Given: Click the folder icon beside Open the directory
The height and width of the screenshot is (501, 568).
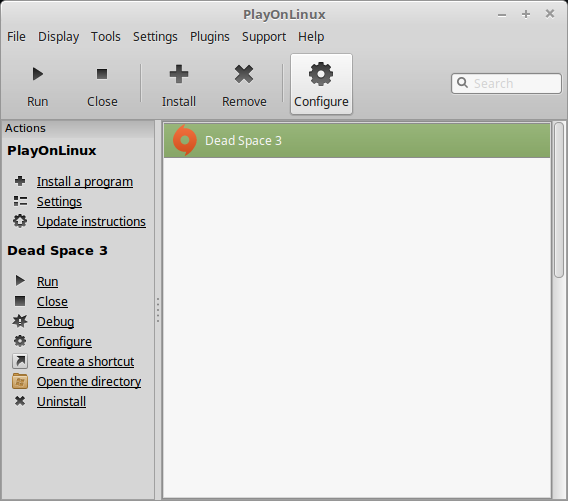Looking at the screenshot, I should tap(20, 381).
